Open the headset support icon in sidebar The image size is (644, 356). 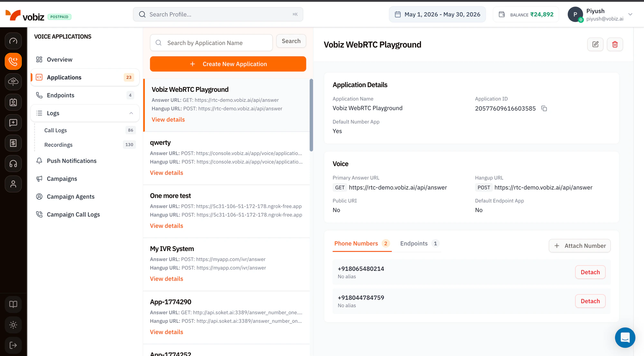point(13,164)
